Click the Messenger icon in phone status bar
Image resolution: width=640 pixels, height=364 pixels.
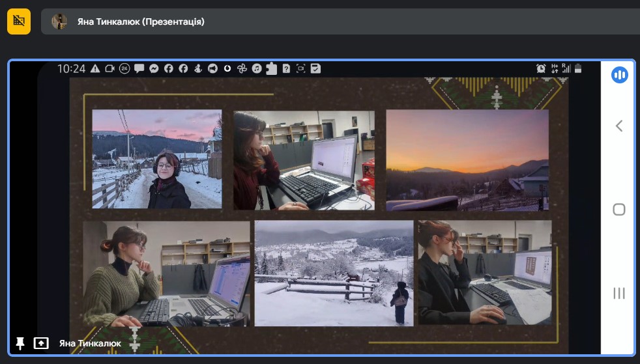[154, 68]
